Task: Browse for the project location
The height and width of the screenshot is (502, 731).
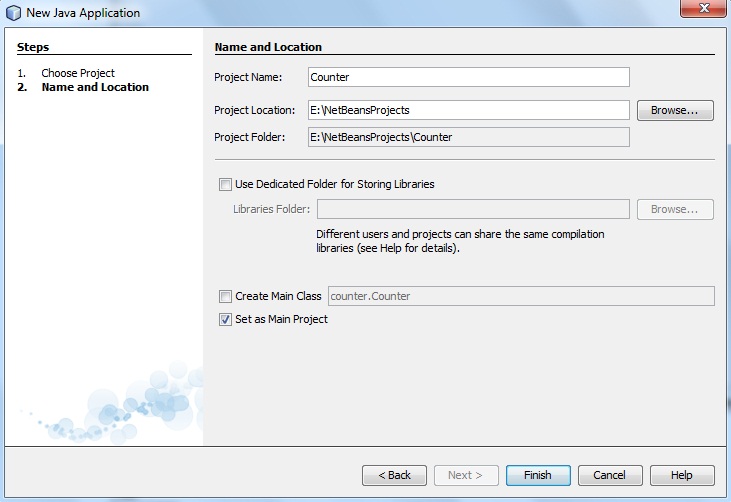Action: (675, 110)
